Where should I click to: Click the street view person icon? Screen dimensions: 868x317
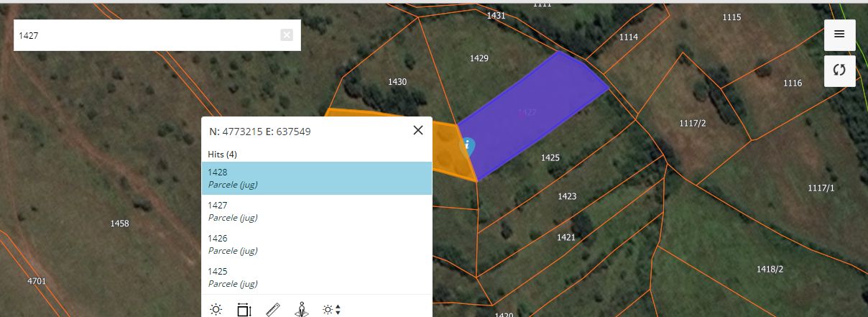click(302, 310)
